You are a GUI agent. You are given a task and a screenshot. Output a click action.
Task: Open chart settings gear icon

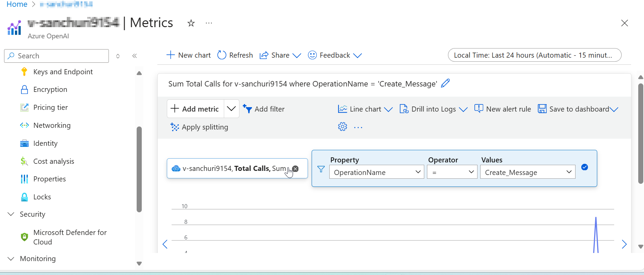pos(343,127)
